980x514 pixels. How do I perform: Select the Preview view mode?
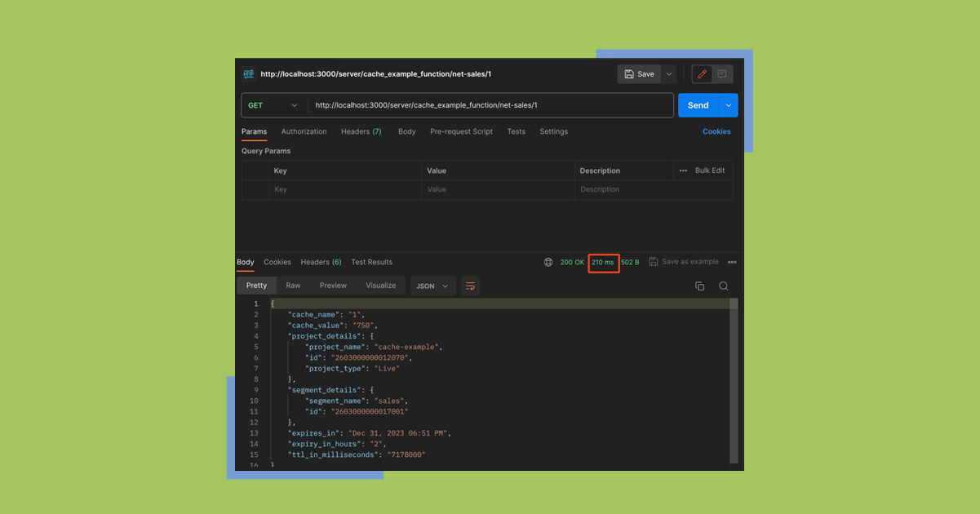333,286
